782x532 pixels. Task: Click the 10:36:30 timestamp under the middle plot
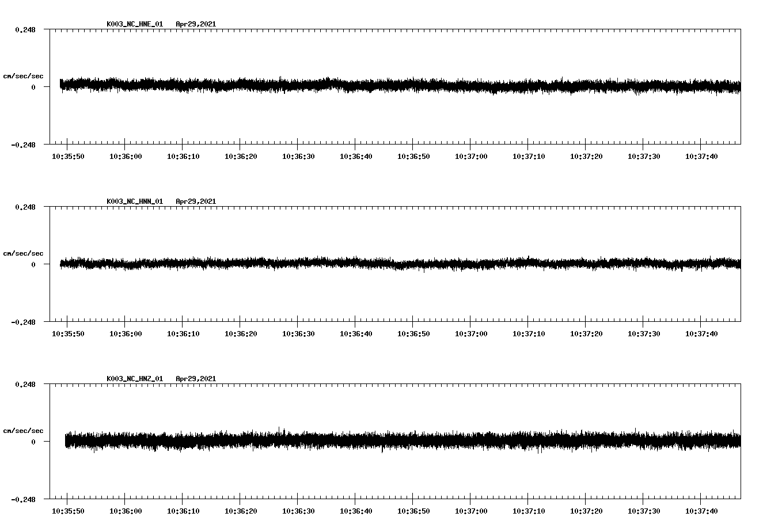pyautogui.click(x=299, y=333)
